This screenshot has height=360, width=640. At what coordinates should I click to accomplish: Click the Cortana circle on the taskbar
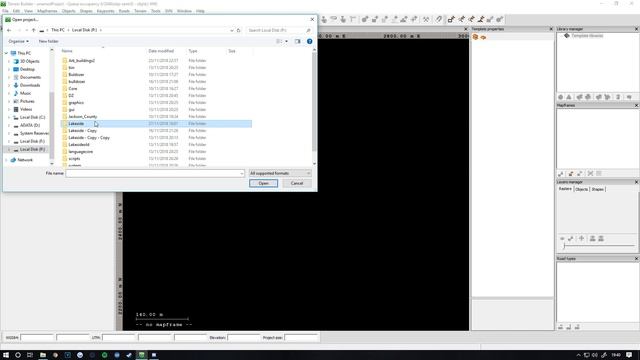[18, 355]
